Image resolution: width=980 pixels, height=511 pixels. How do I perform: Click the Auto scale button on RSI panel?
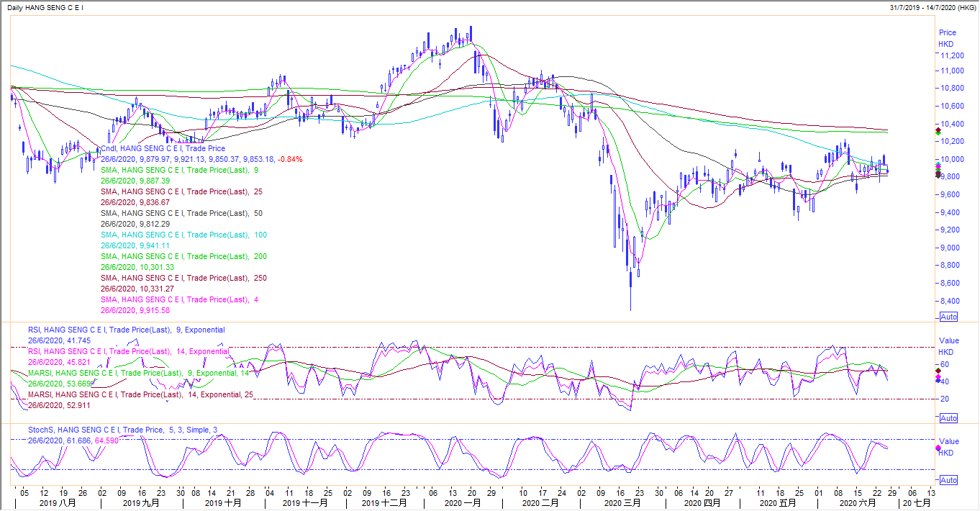[948, 418]
